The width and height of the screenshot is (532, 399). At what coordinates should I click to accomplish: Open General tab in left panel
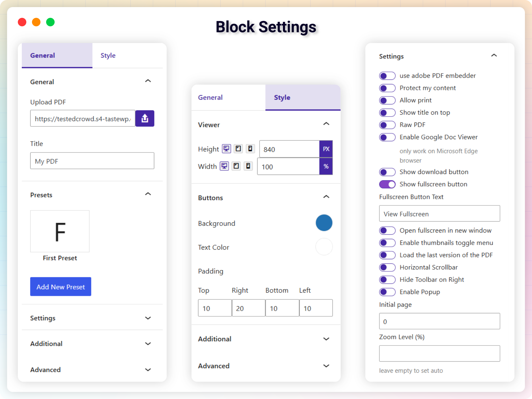tap(57, 55)
